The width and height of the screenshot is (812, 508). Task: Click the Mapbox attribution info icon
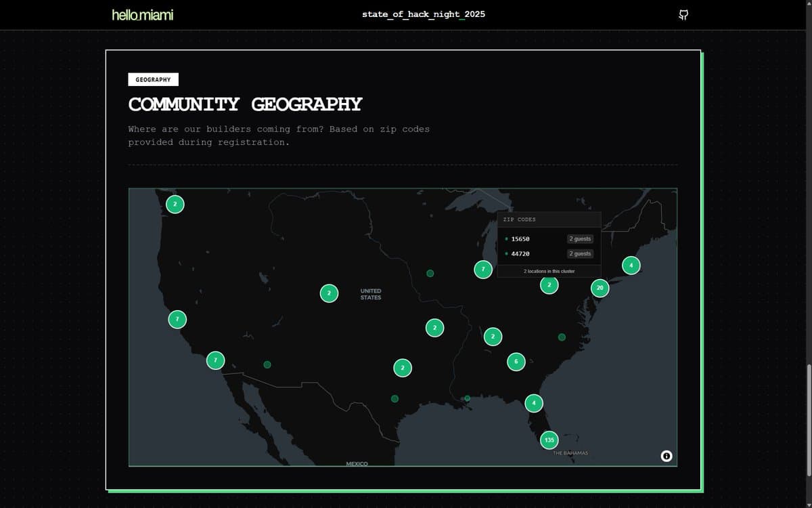point(666,457)
